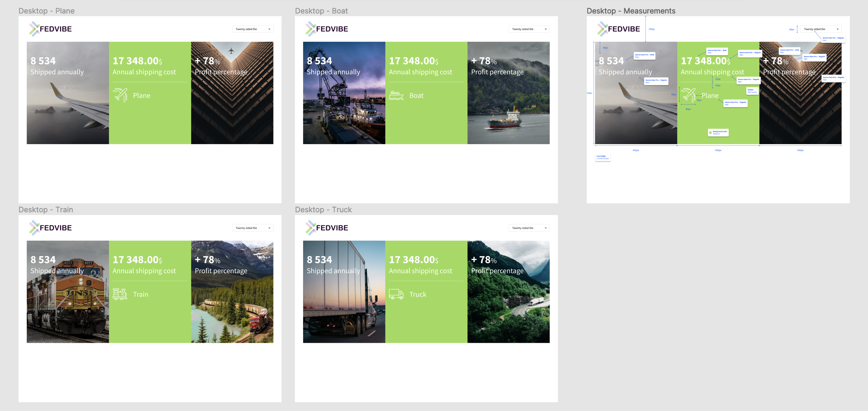Screen dimensions: 868x411
Task: Select '8 534' text in Train frame
Action: (43, 260)
